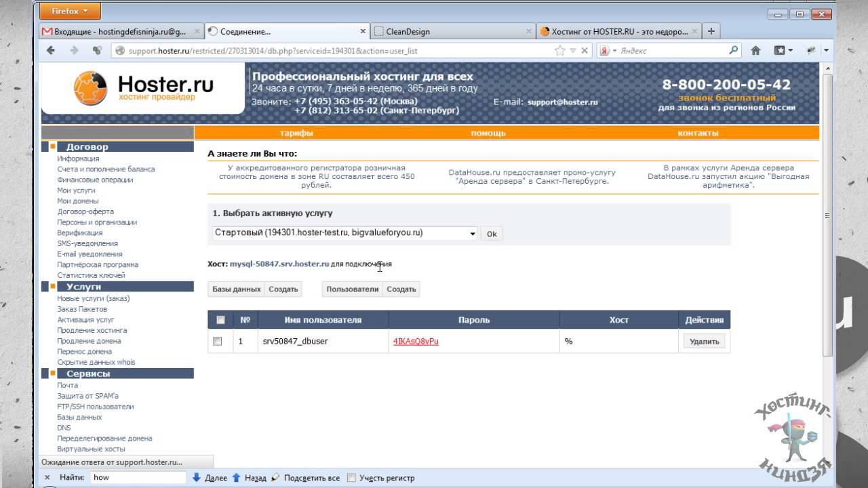
Task: Open dropdown arrow next to add-on icon
Action: (x=826, y=50)
